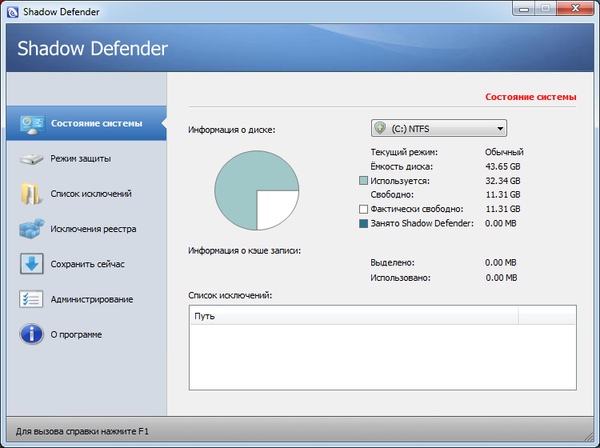Viewport: 600px width, 448px height.
Task: Click the О программе label
Action: tap(76, 334)
